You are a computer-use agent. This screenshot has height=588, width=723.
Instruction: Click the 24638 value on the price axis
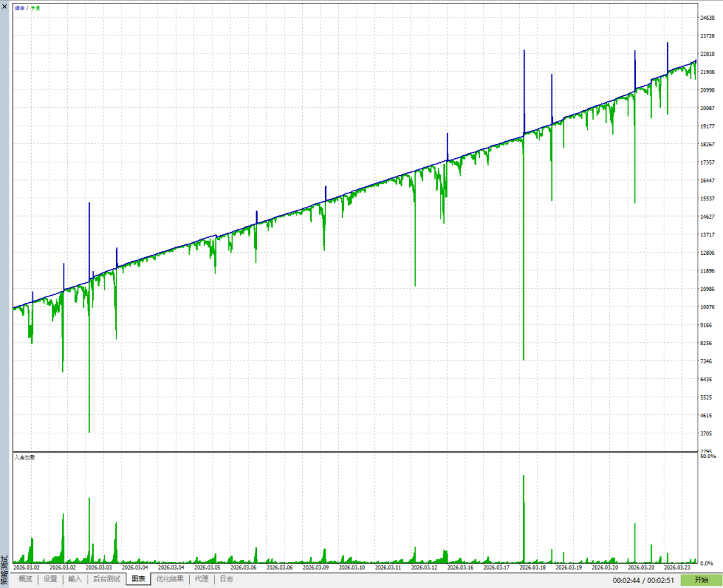pyautogui.click(x=707, y=18)
